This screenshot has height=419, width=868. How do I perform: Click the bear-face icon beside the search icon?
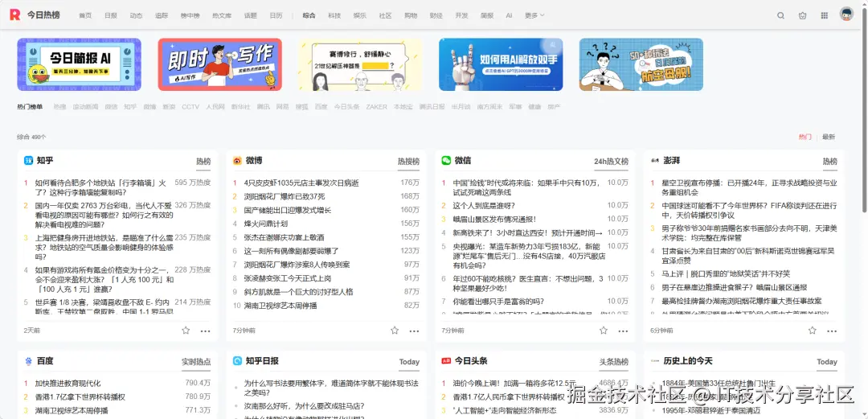tap(802, 15)
